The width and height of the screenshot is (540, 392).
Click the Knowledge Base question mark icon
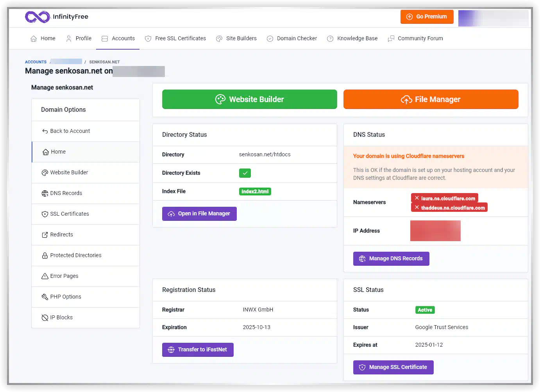coord(330,39)
